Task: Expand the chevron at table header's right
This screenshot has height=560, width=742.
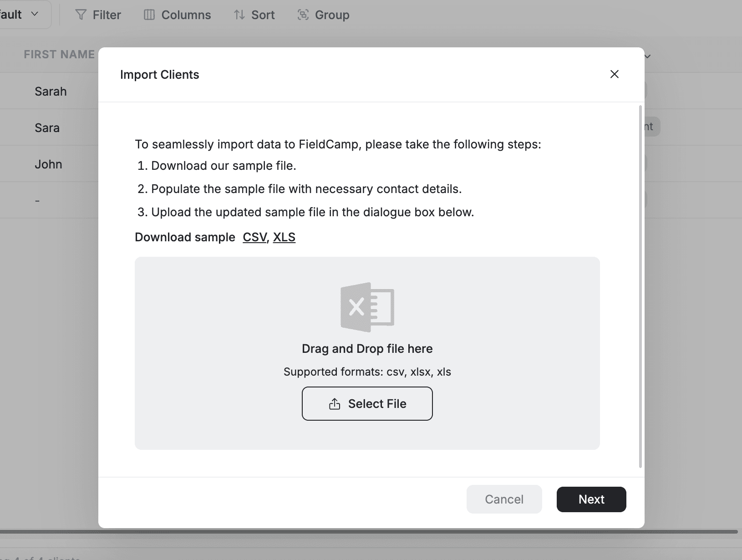Action: coord(647,56)
